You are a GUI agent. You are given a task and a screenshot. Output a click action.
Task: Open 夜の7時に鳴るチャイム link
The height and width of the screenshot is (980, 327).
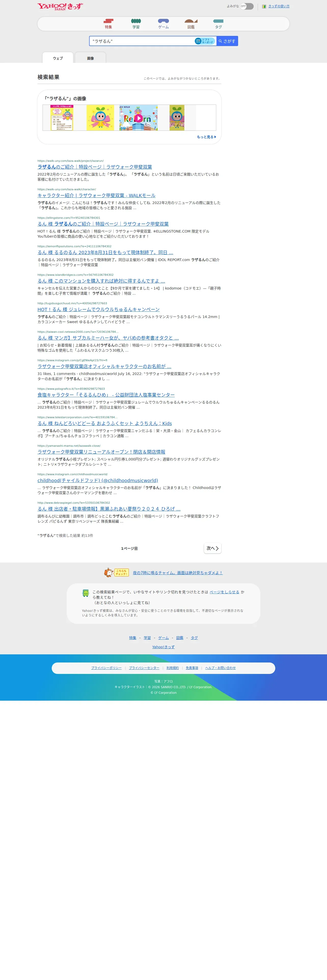point(178,573)
